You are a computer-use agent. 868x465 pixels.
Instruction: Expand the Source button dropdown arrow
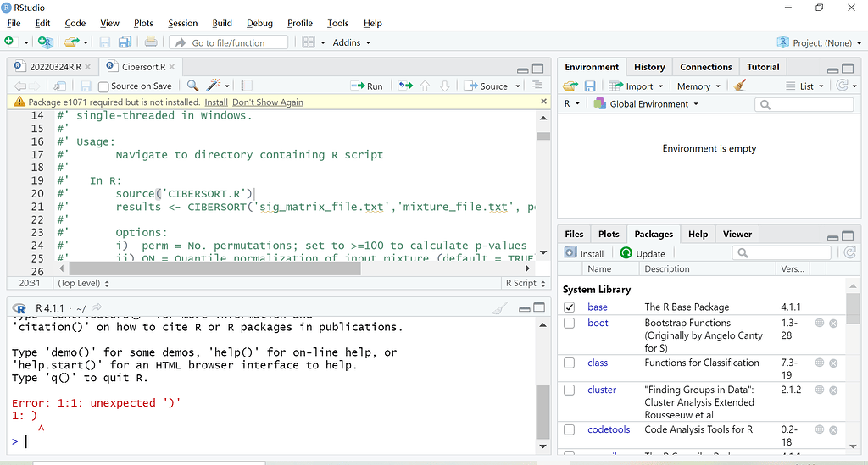click(518, 86)
